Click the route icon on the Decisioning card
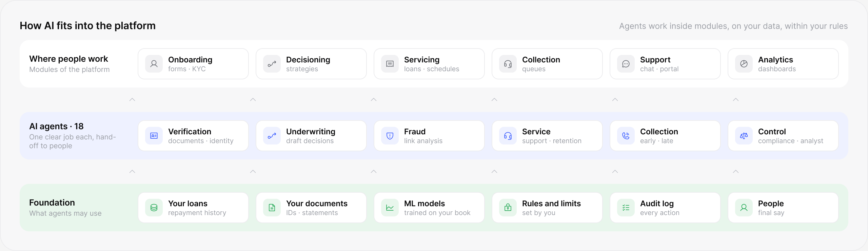This screenshot has height=251, width=868. [272, 64]
